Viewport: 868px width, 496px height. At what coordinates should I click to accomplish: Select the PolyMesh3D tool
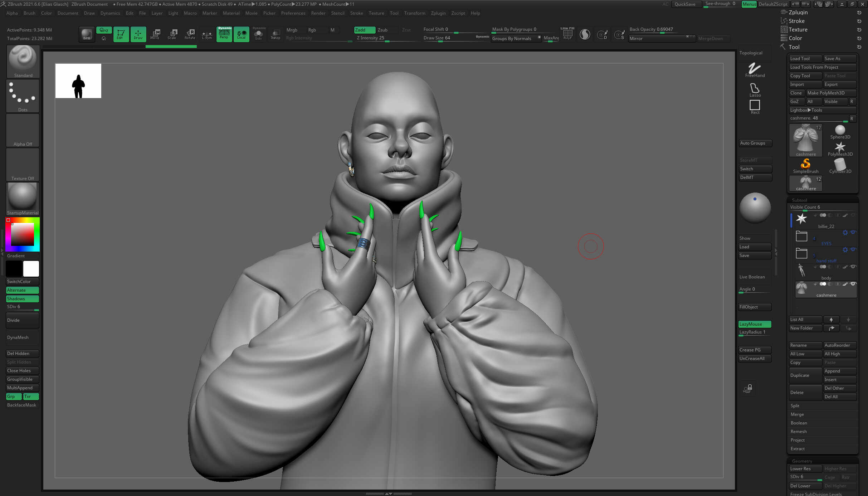pos(840,147)
